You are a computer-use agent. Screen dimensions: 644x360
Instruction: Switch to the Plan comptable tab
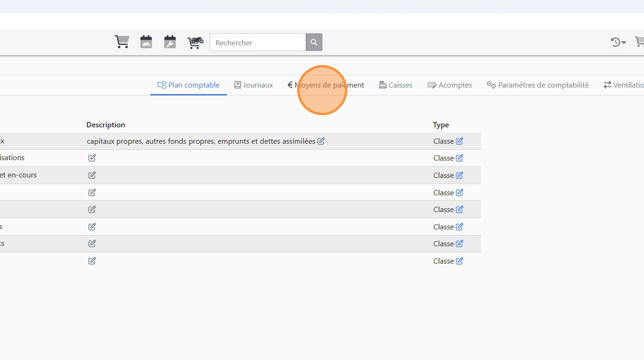189,85
